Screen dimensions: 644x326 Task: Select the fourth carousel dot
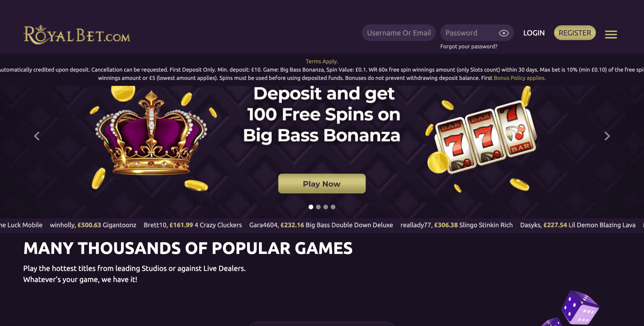pos(333,207)
